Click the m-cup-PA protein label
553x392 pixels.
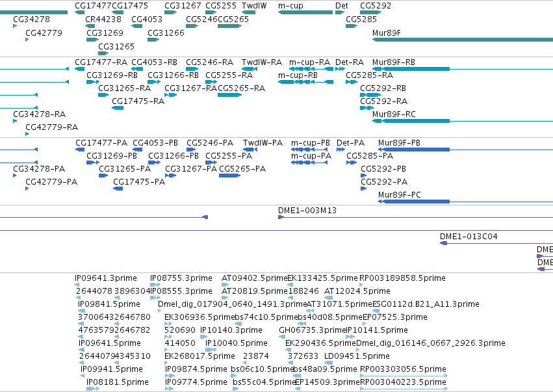click(x=311, y=156)
